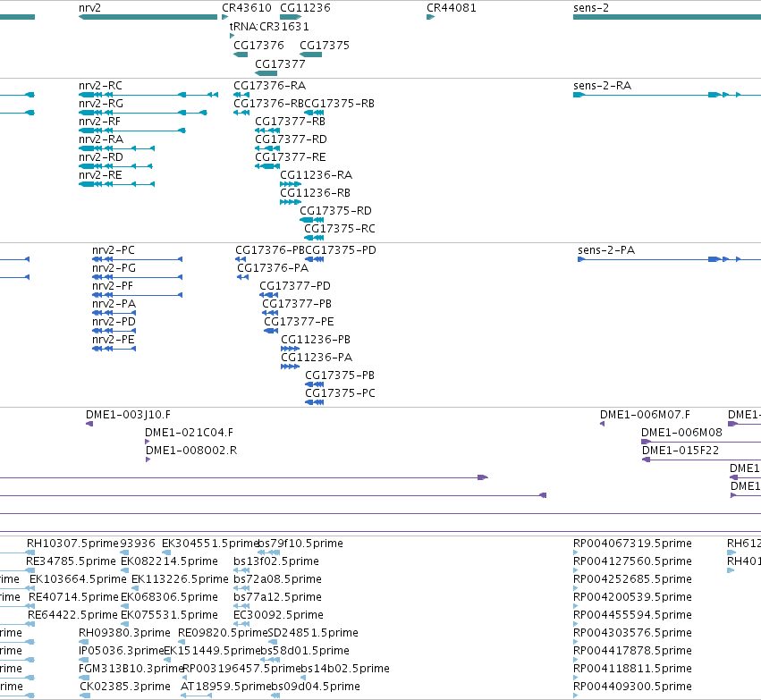761x700 pixels.
Task: Click BAC end DME1-003J10.F label
Action: (128, 415)
